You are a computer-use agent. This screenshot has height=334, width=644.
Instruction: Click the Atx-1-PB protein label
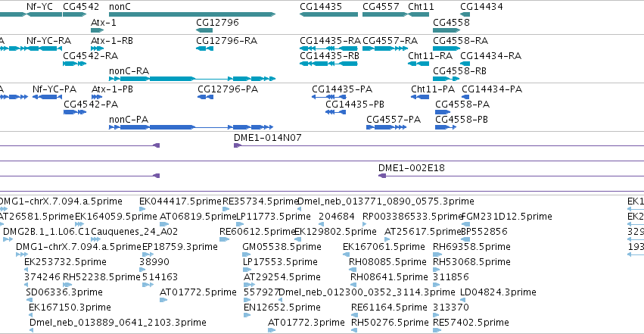(112, 89)
